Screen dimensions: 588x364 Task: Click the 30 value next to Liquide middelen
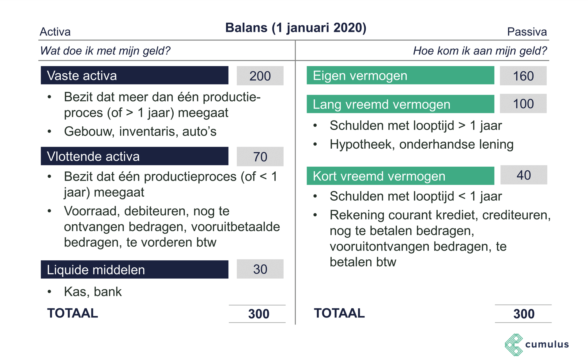click(260, 269)
